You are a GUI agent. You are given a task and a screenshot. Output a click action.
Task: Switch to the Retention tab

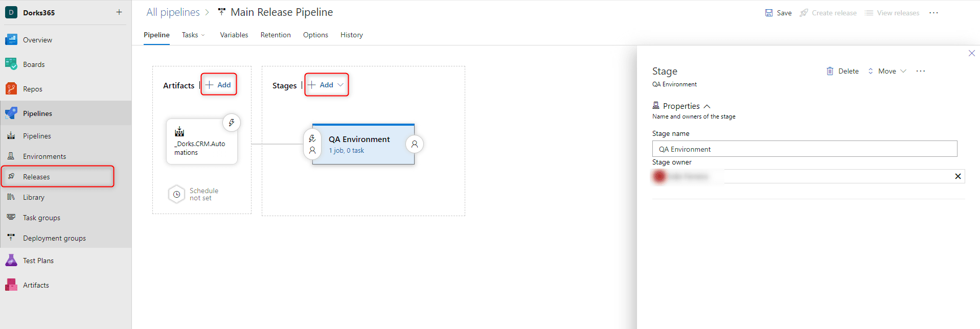[x=276, y=35]
